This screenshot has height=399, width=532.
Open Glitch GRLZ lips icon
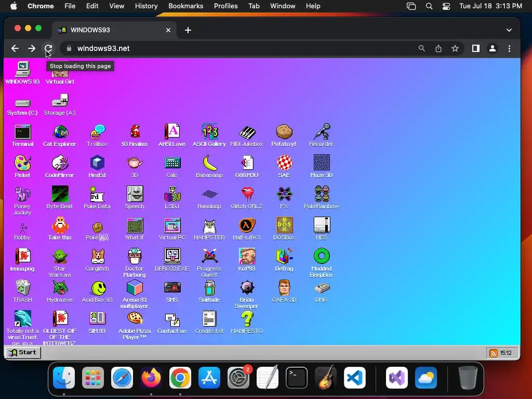[247, 198]
